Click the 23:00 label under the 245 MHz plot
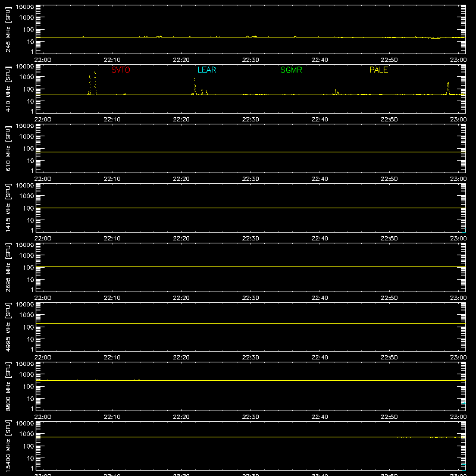Screen dimensions: 476x476 point(458,60)
